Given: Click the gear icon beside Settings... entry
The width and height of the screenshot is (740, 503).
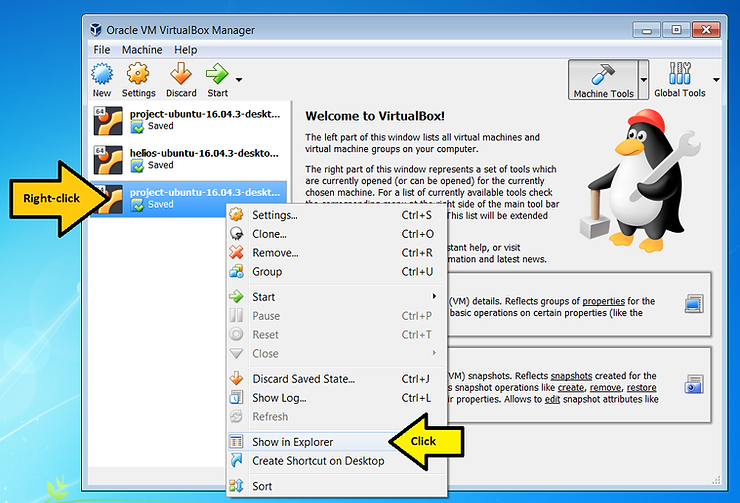Looking at the screenshot, I should [236, 215].
